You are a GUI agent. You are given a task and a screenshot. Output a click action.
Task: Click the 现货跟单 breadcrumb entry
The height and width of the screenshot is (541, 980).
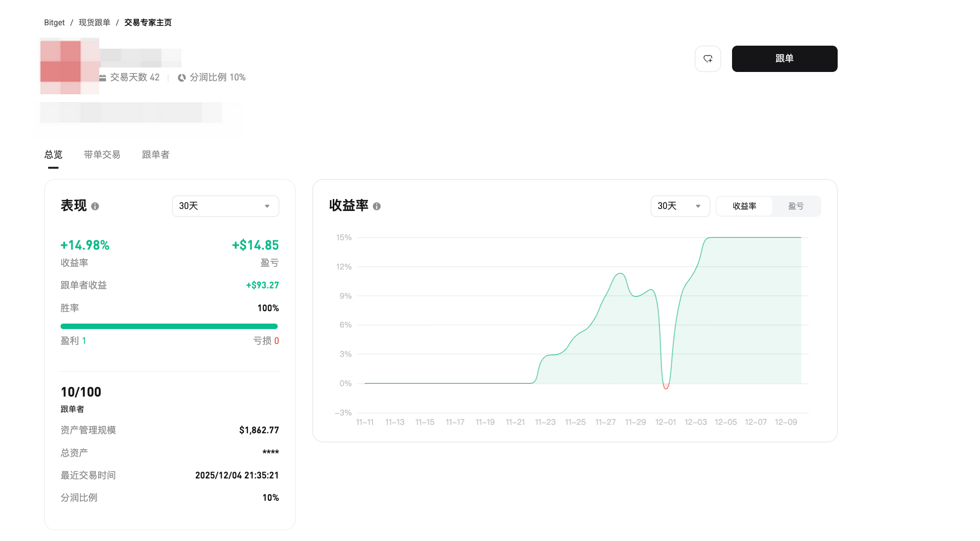point(94,22)
